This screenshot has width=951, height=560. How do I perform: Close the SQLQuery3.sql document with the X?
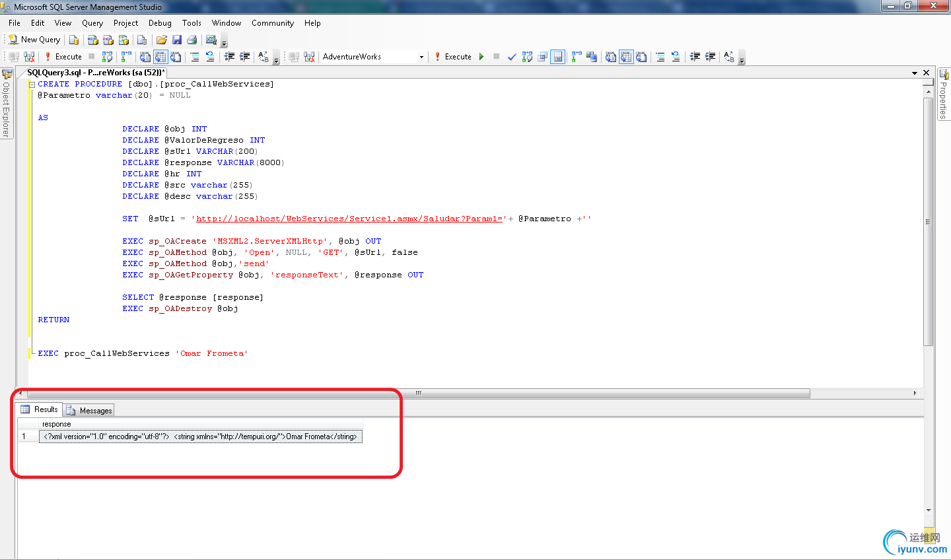click(927, 73)
